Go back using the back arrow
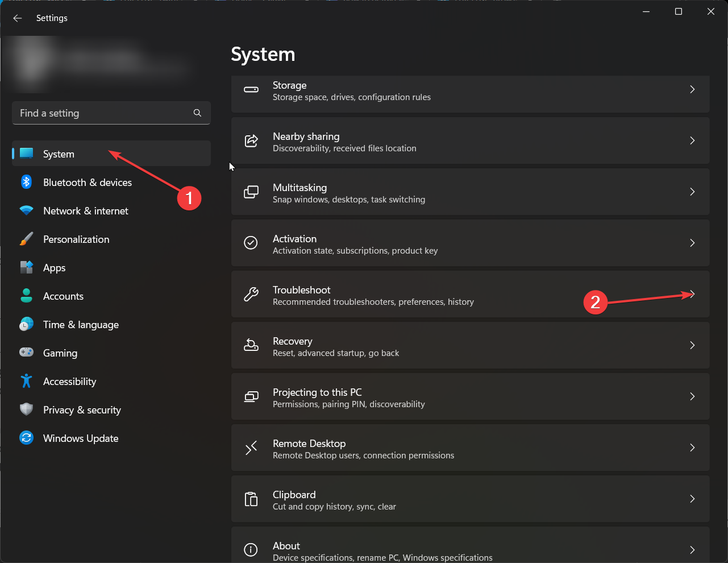 [18, 18]
